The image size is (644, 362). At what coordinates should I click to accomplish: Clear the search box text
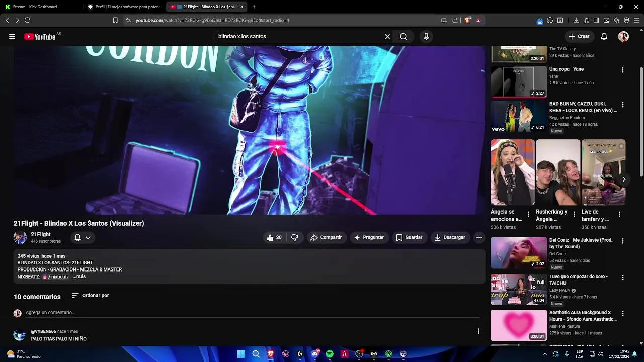pyautogui.click(x=387, y=37)
